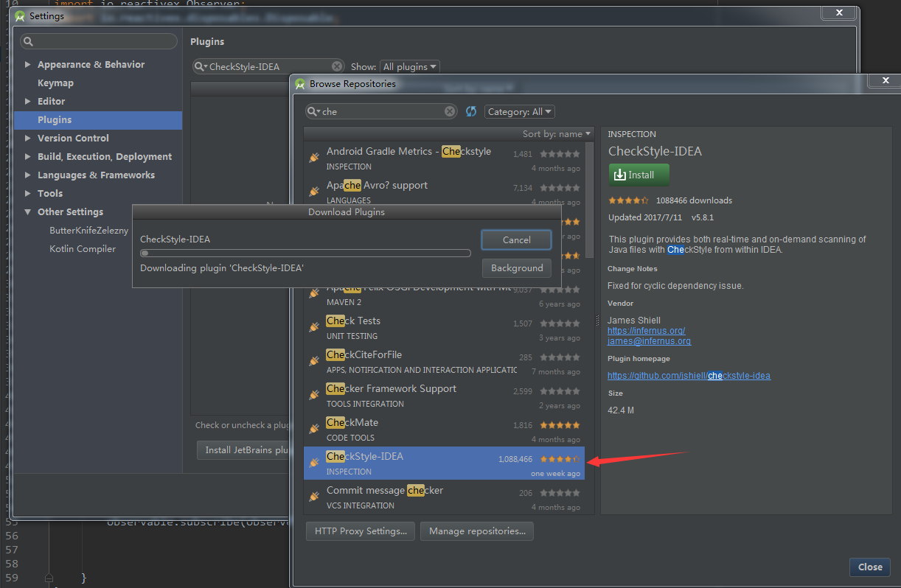Select Apache Avro? support plugin row
The height and width of the screenshot is (588, 901).
pos(444,192)
